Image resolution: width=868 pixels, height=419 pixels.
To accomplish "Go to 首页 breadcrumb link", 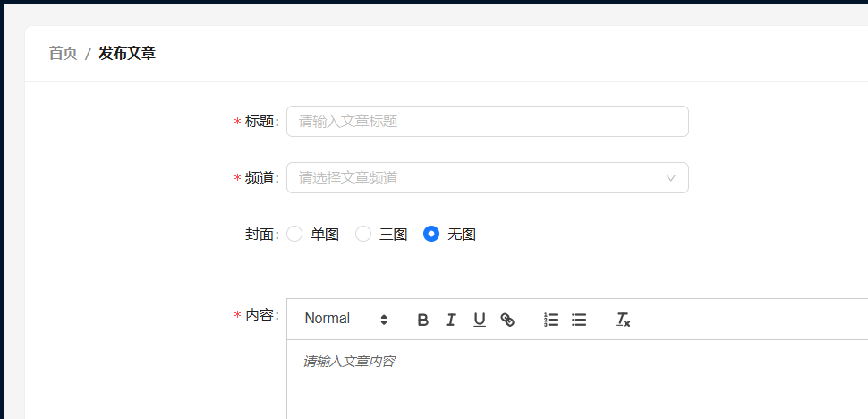I will point(64,54).
